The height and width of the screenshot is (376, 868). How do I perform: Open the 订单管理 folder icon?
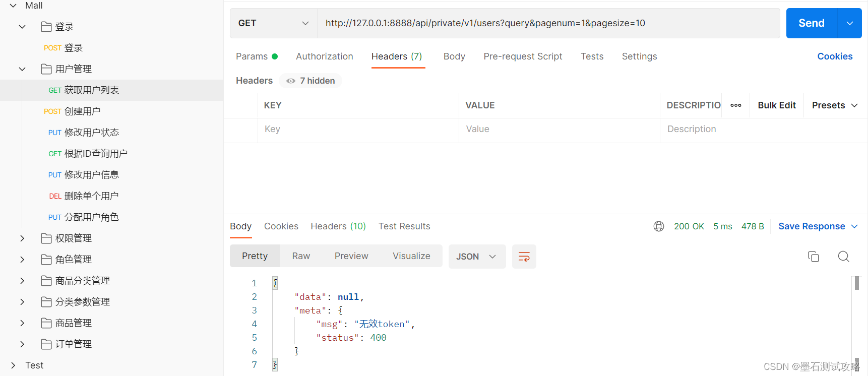[x=46, y=344]
